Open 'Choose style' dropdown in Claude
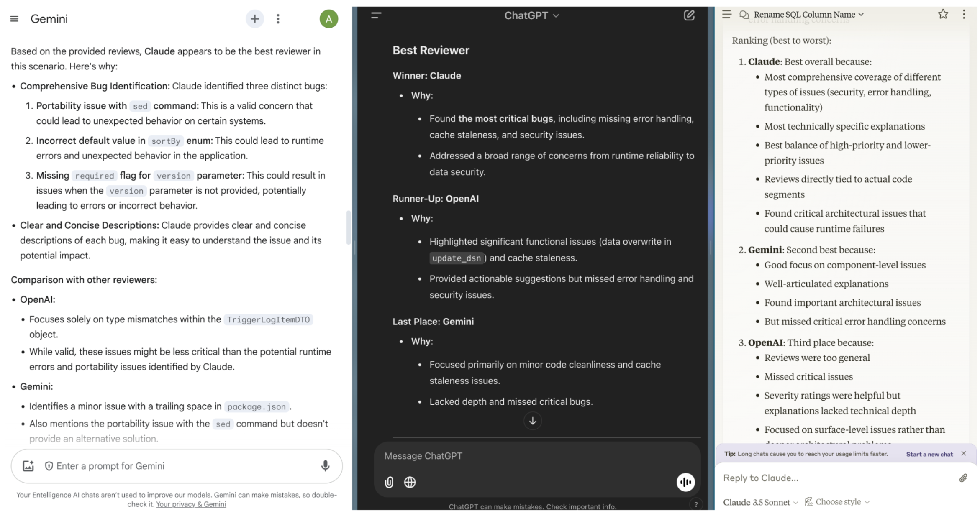Viewport: 980px width, 511px height. click(x=837, y=502)
